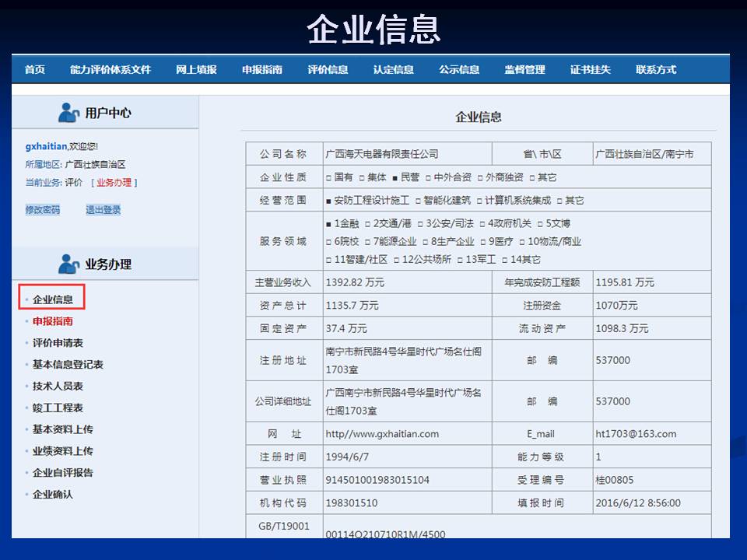Click the 修改密码 link

pos(43,209)
